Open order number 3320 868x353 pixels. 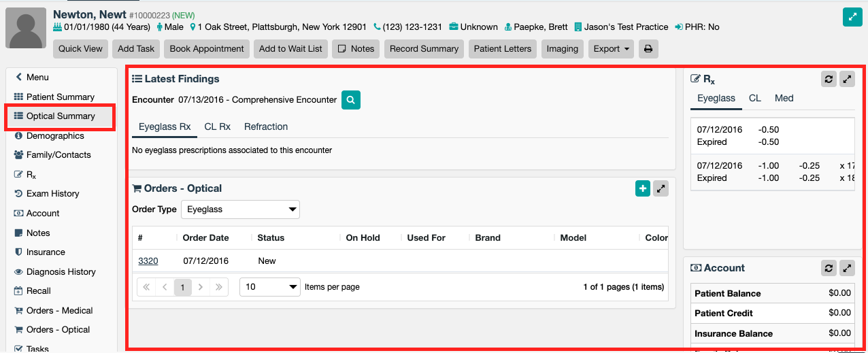click(148, 260)
